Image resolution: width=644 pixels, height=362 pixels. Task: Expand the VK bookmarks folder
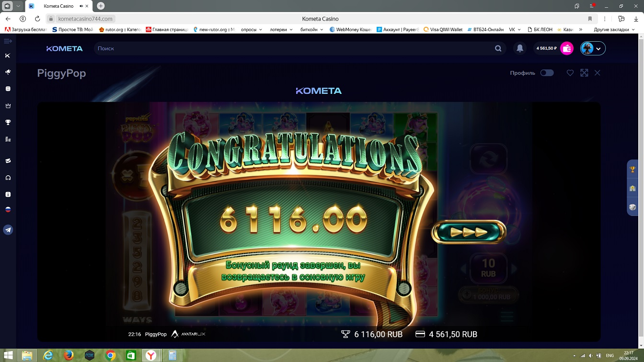pyautogui.click(x=515, y=29)
